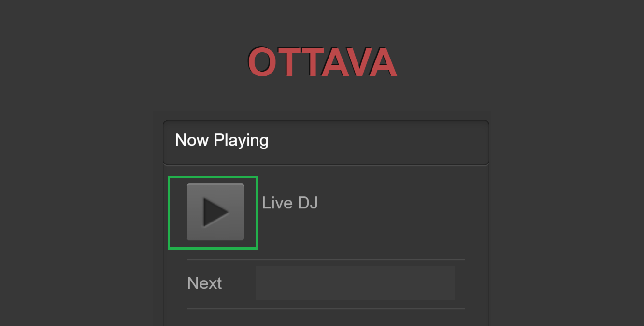644x326 pixels.
Task: Click the dark play triangle icon
Action: click(215, 212)
